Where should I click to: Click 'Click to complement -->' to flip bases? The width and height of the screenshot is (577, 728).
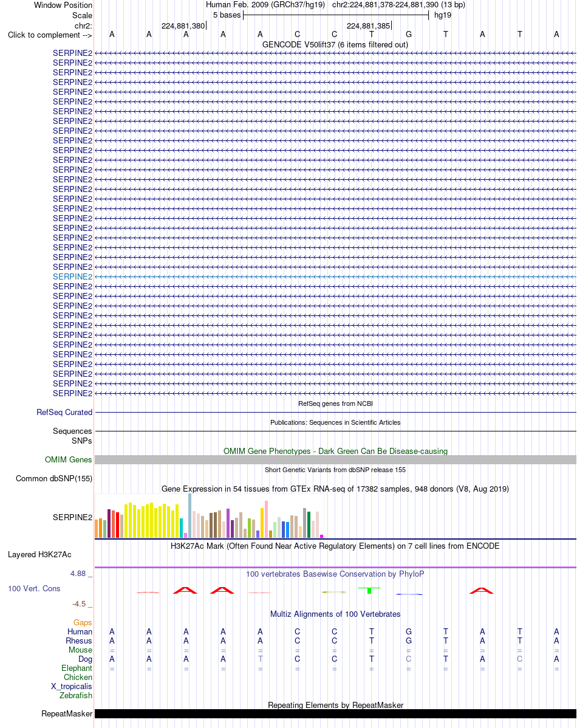coord(50,35)
